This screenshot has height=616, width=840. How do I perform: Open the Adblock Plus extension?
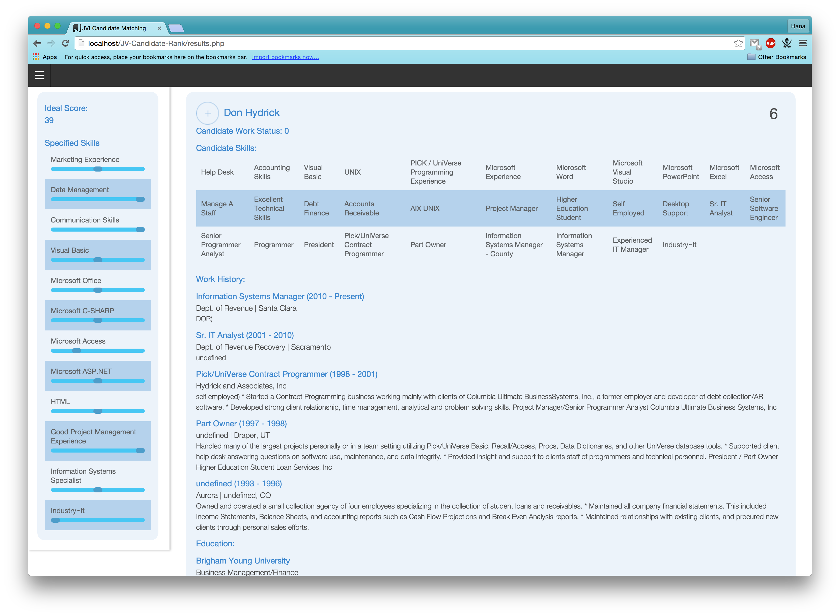pyautogui.click(x=770, y=43)
